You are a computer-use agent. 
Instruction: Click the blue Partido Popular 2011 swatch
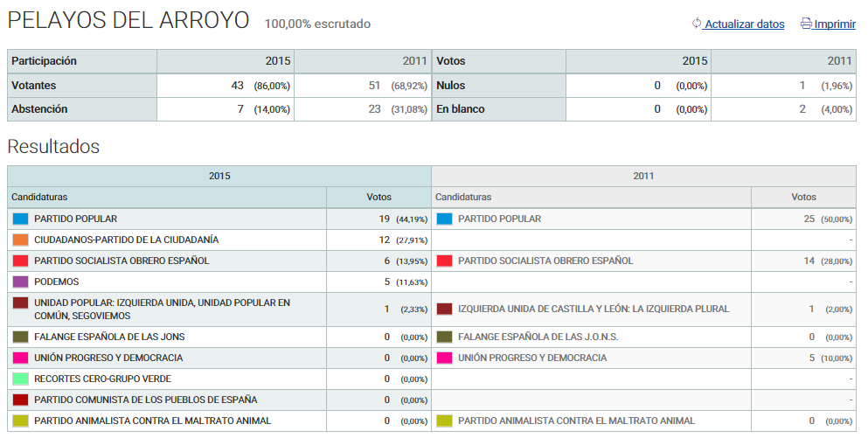point(445,219)
